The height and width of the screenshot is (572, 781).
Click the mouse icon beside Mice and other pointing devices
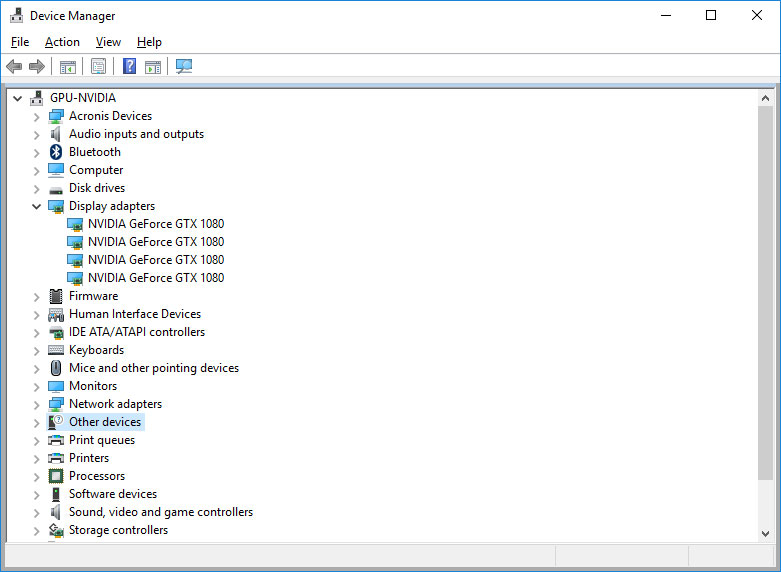coord(56,368)
